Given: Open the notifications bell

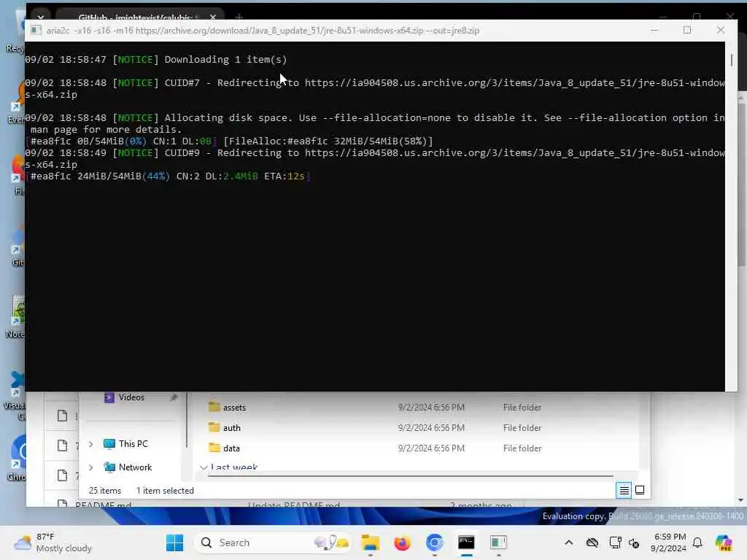Looking at the screenshot, I should coord(697,542).
